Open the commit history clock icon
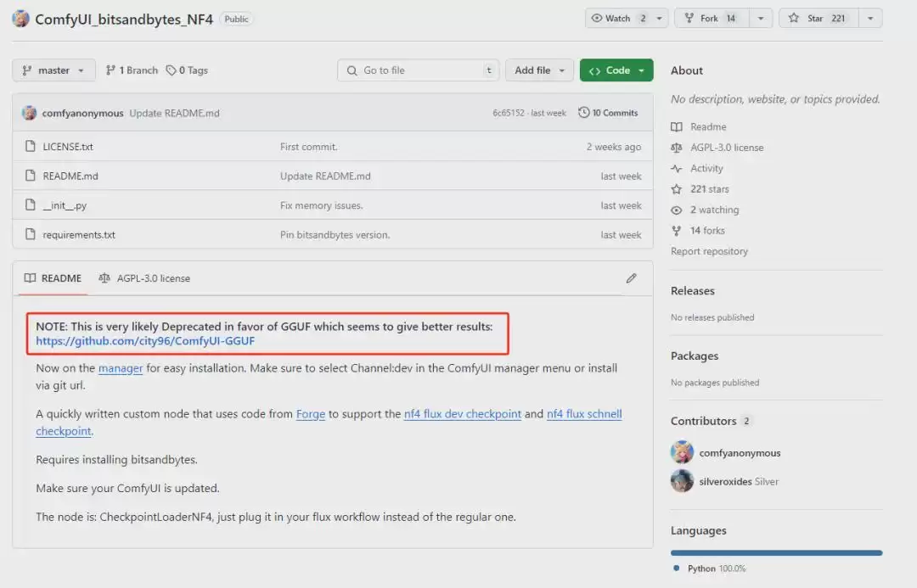This screenshot has width=917, height=588. click(583, 112)
